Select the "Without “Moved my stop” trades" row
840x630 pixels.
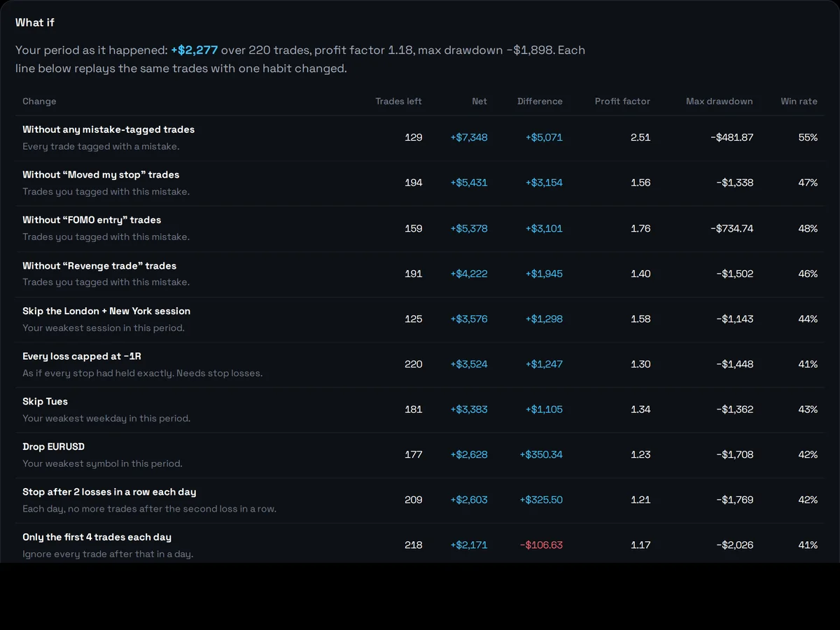click(420, 183)
